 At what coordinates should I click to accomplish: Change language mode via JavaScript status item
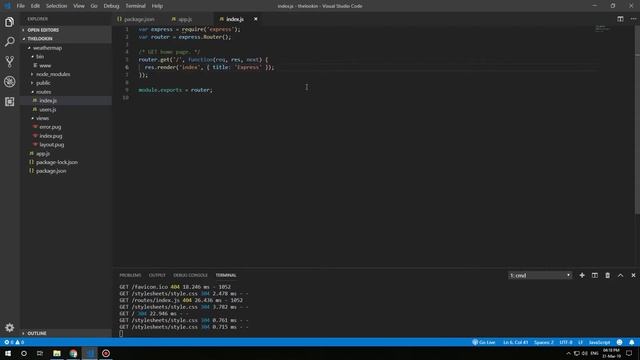(599, 342)
